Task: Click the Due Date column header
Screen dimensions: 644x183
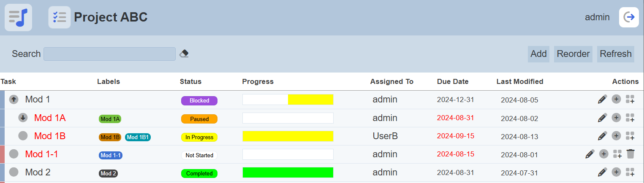Action: 453,81
